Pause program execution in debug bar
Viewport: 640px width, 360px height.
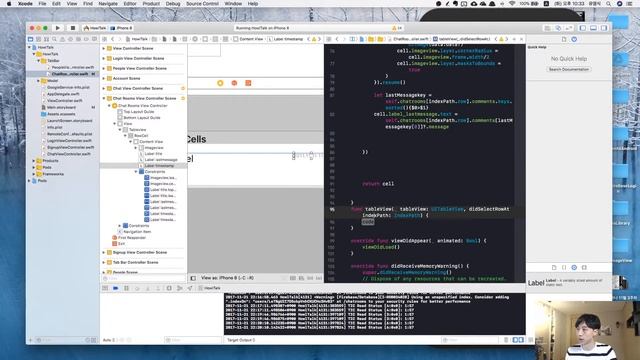pos(127,288)
